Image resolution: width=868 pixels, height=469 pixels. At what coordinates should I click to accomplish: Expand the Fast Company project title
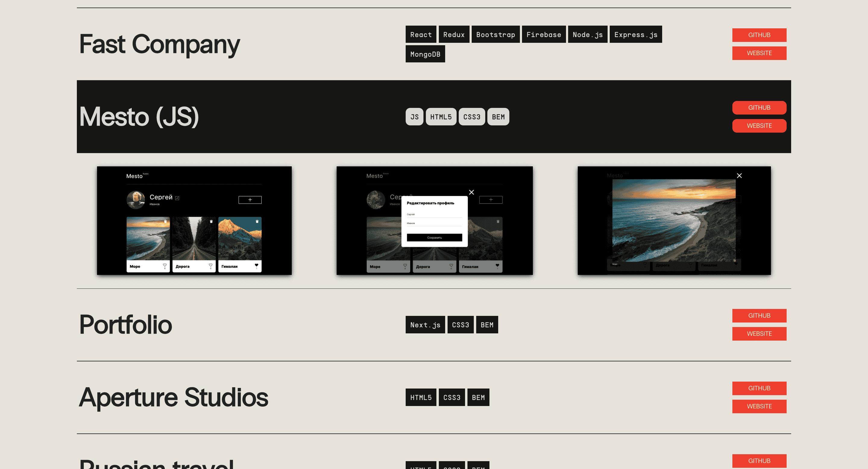pyautogui.click(x=159, y=44)
